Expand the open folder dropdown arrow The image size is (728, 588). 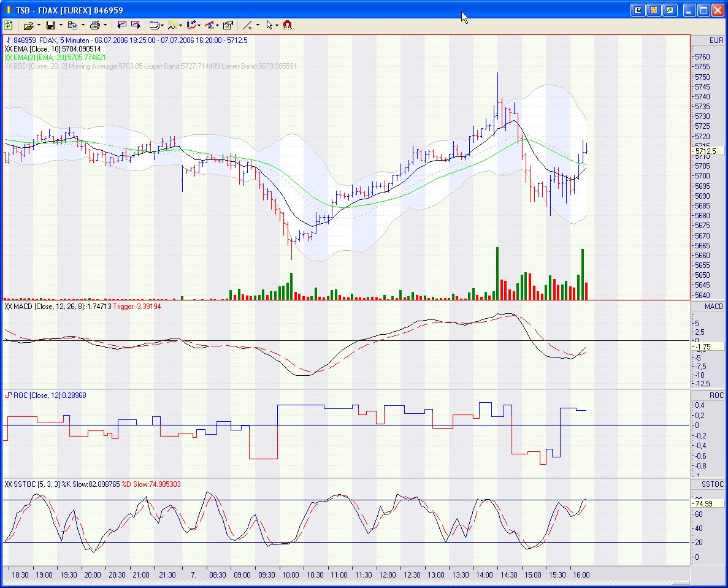pyautogui.click(x=39, y=25)
